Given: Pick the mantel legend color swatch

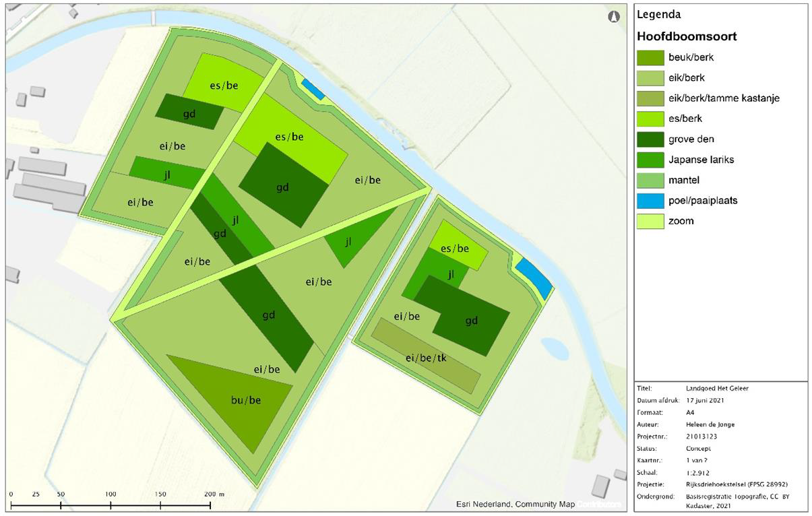Looking at the screenshot, I should [650, 180].
